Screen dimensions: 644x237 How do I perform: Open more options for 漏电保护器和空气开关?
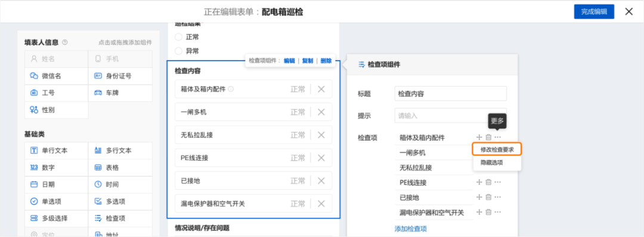click(x=498, y=213)
